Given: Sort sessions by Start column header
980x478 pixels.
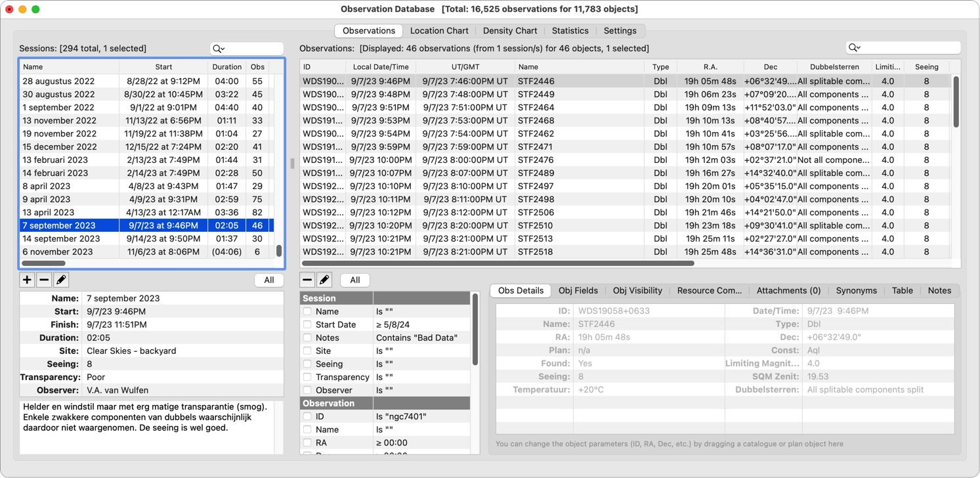Looking at the screenshot, I should [x=163, y=66].
